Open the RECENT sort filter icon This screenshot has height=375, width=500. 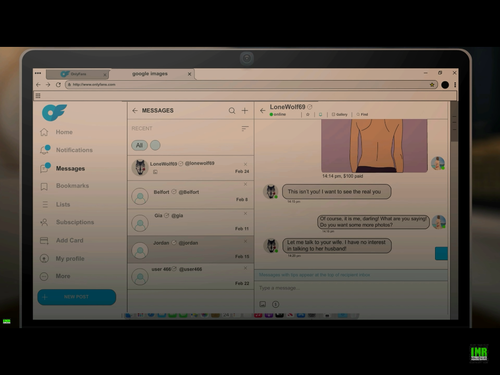point(245,128)
